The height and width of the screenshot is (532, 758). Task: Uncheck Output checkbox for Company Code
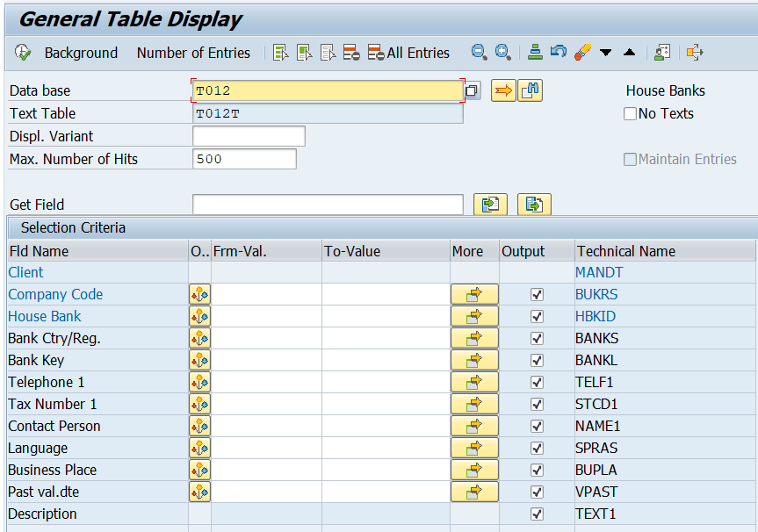point(537,294)
